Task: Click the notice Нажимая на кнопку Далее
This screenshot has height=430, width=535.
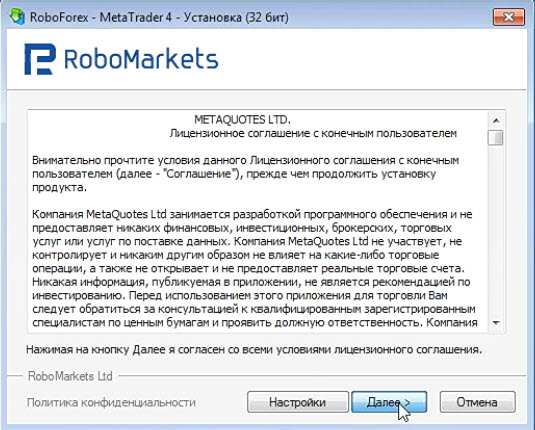Action: pyautogui.click(x=254, y=350)
